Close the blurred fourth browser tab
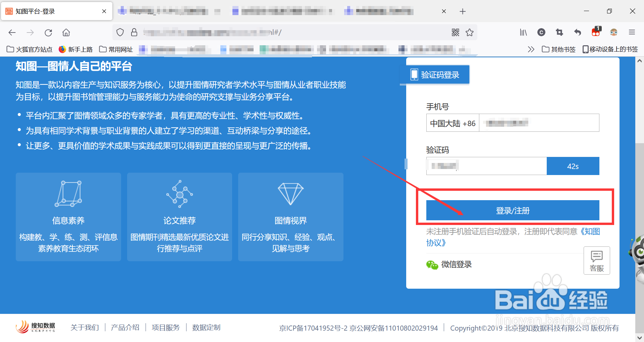This screenshot has width=644, height=342. pyautogui.click(x=444, y=11)
